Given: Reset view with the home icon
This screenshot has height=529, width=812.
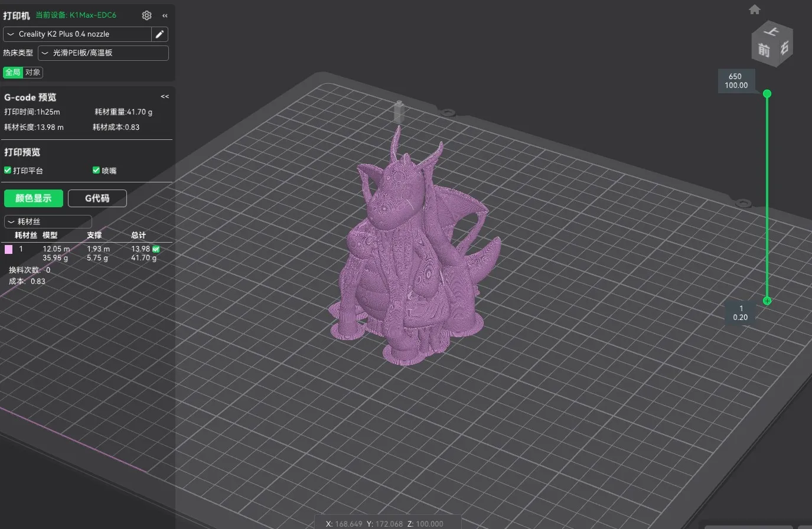Looking at the screenshot, I should point(754,9).
